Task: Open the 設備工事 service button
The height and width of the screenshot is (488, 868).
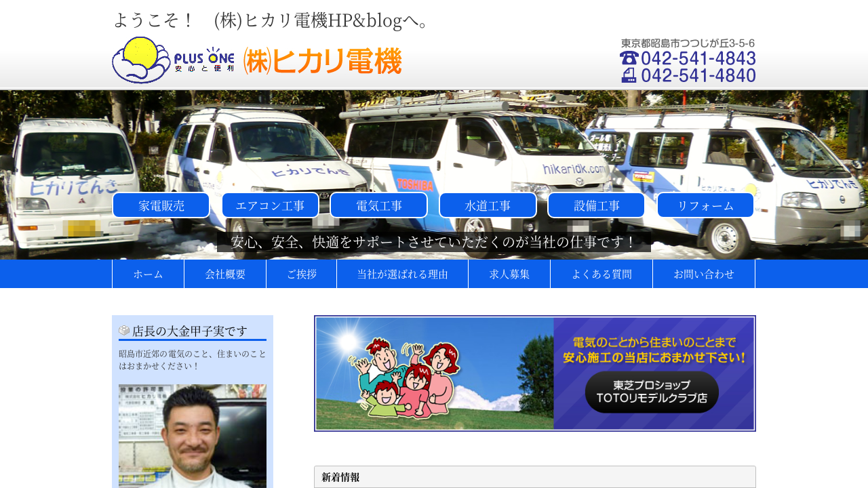Action: click(596, 205)
